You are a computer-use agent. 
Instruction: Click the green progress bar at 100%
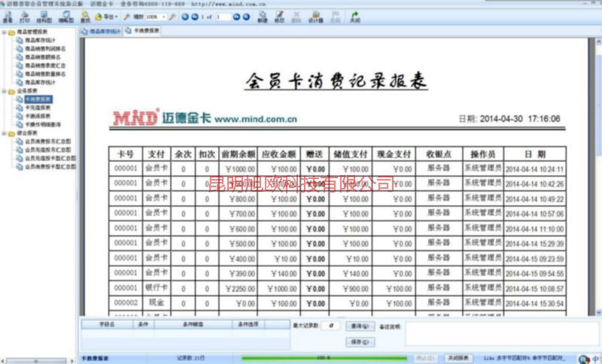[x=324, y=358]
